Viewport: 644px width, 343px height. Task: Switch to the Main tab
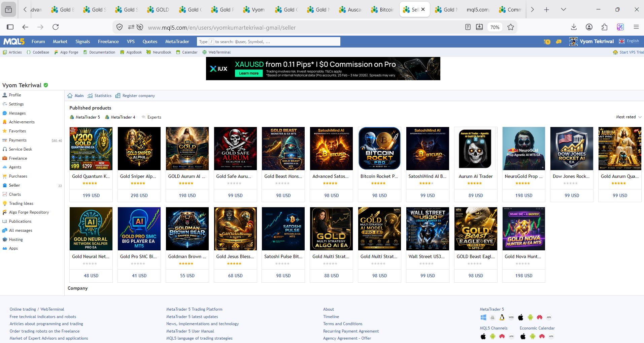pos(75,96)
